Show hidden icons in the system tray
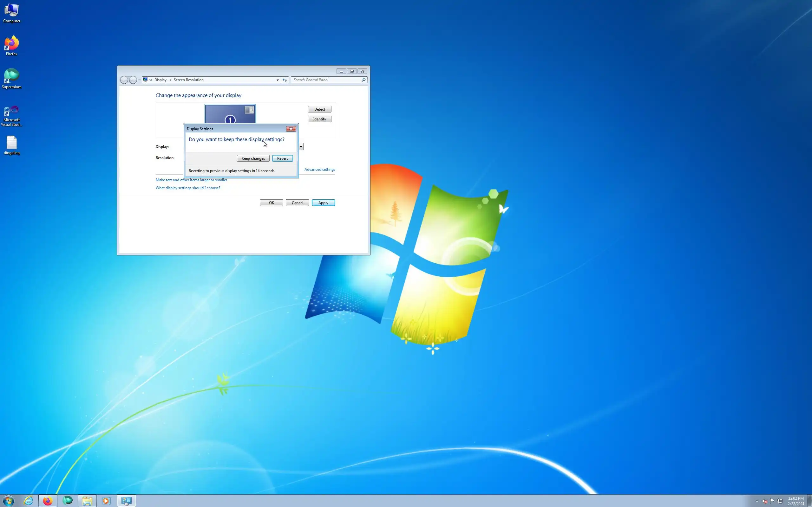This screenshot has width=812, height=507. click(756, 501)
